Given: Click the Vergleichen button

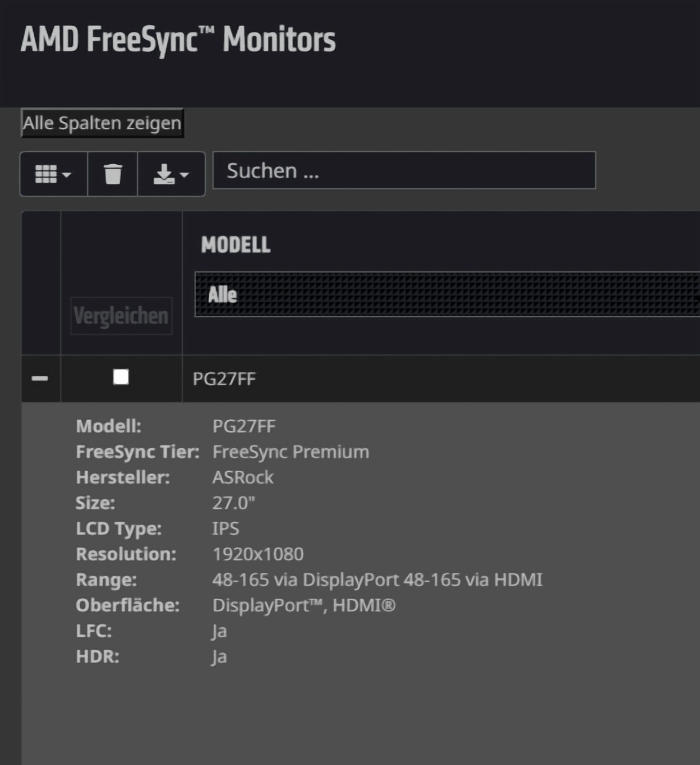Looking at the screenshot, I should click(x=121, y=316).
